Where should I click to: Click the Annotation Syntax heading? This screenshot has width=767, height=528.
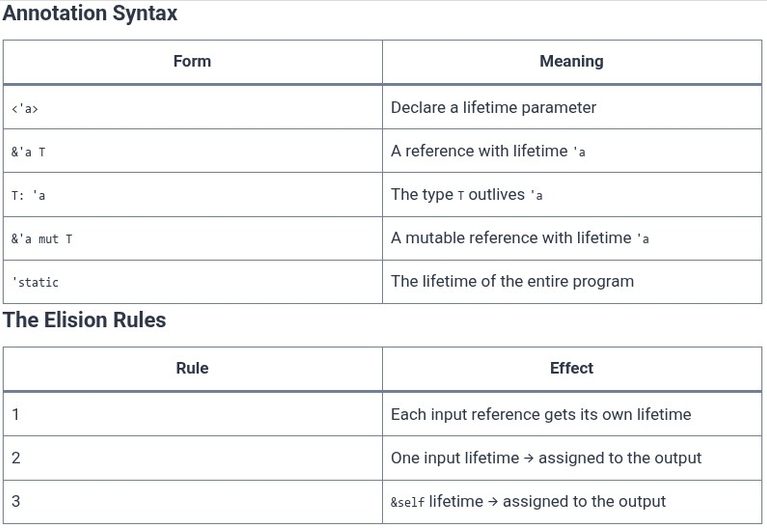(x=90, y=13)
